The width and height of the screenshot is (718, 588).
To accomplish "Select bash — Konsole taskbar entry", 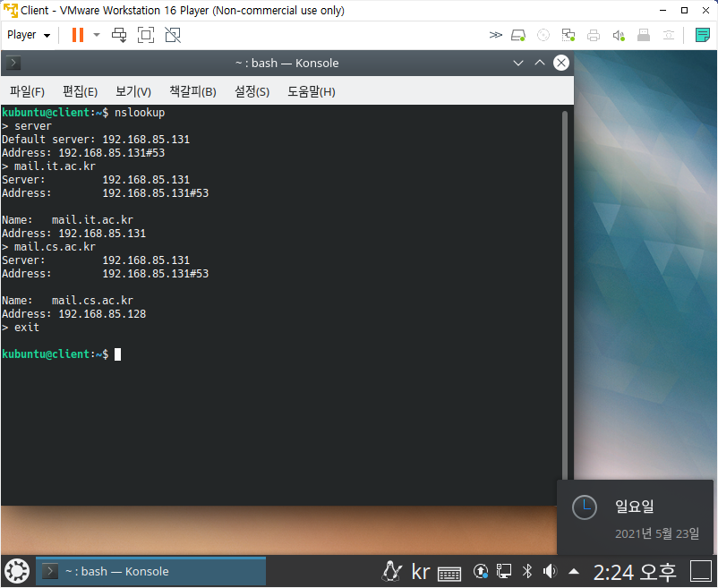I will point(150,571).
